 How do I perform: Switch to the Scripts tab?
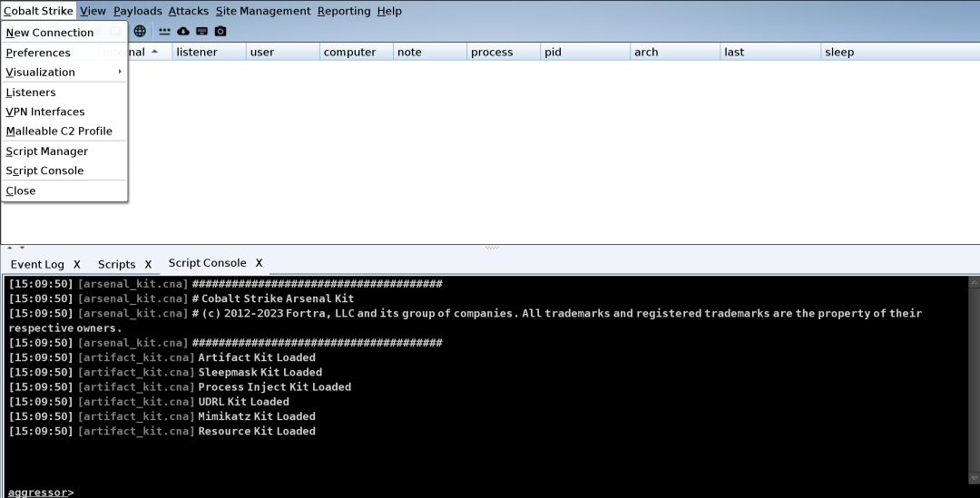[116, 264]
